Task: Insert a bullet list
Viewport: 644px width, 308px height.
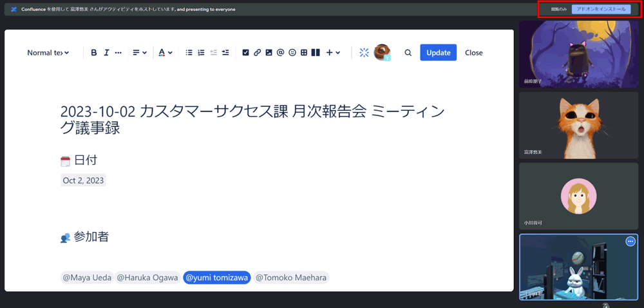Action: tap(189, 53)
